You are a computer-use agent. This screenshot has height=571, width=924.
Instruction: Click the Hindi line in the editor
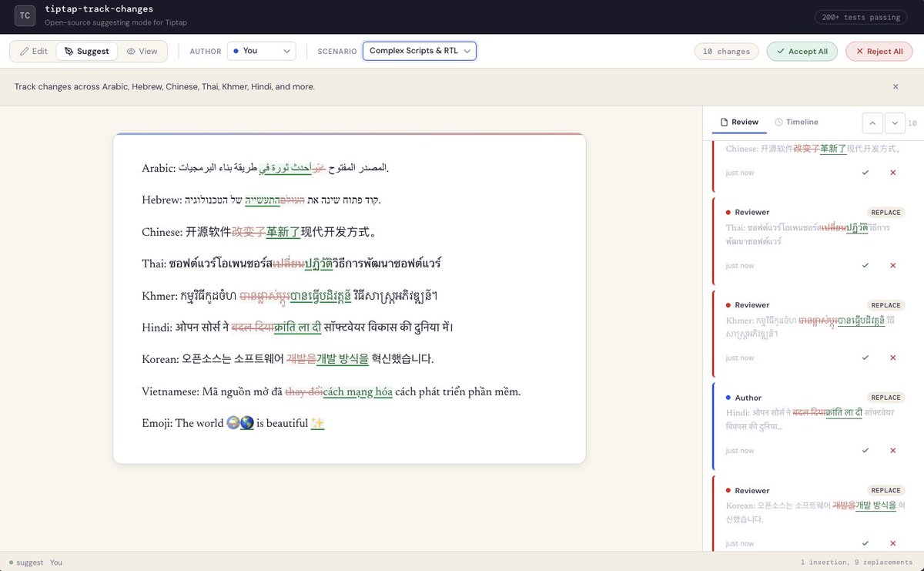click(297, 327)
